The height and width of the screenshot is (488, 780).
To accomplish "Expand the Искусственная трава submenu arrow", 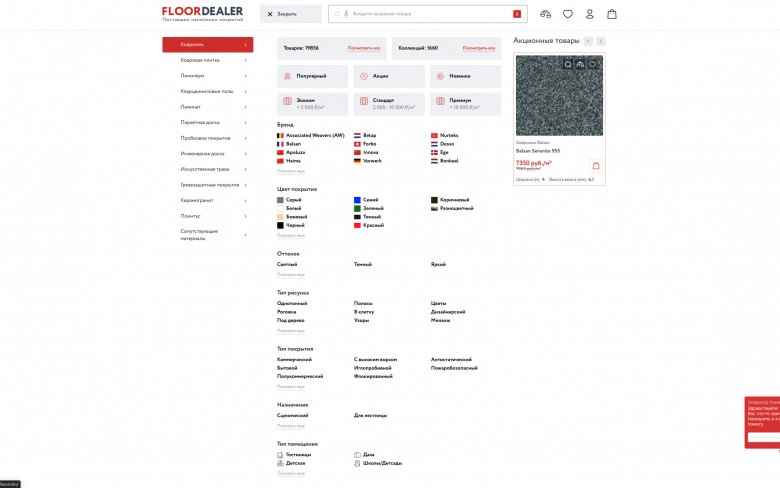I will point(246,169).
